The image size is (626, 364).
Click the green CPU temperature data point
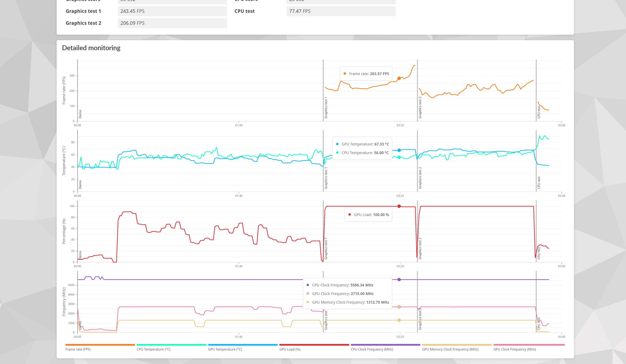[x=399, y=157]
